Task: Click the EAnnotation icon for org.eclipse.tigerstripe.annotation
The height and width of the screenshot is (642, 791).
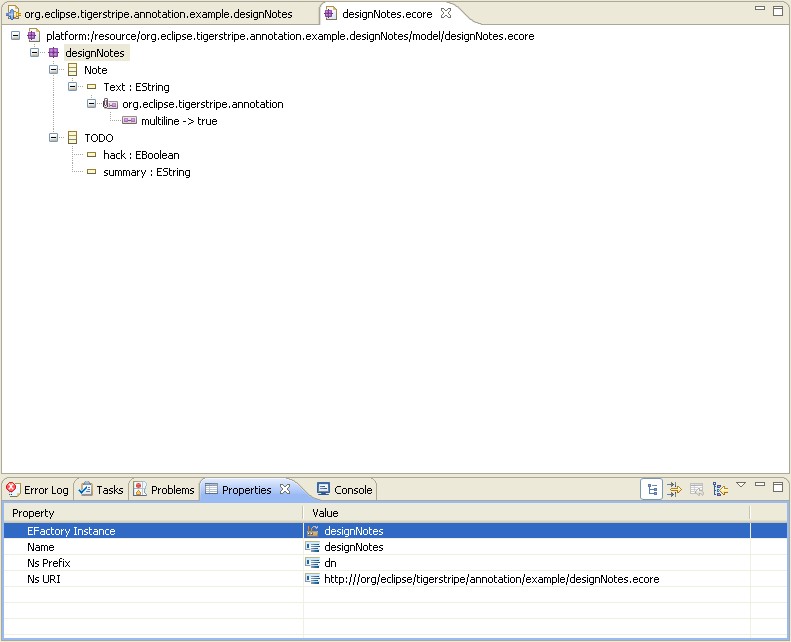Action: coord(110,104)
